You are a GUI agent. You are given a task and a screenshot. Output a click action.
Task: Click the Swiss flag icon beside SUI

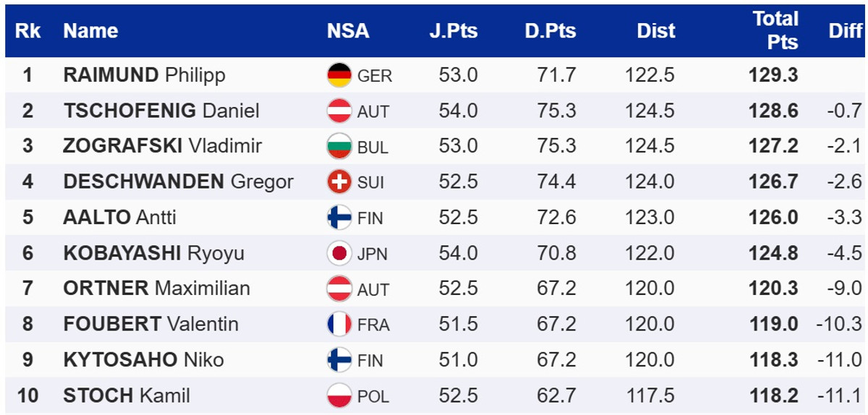point(339,181)
